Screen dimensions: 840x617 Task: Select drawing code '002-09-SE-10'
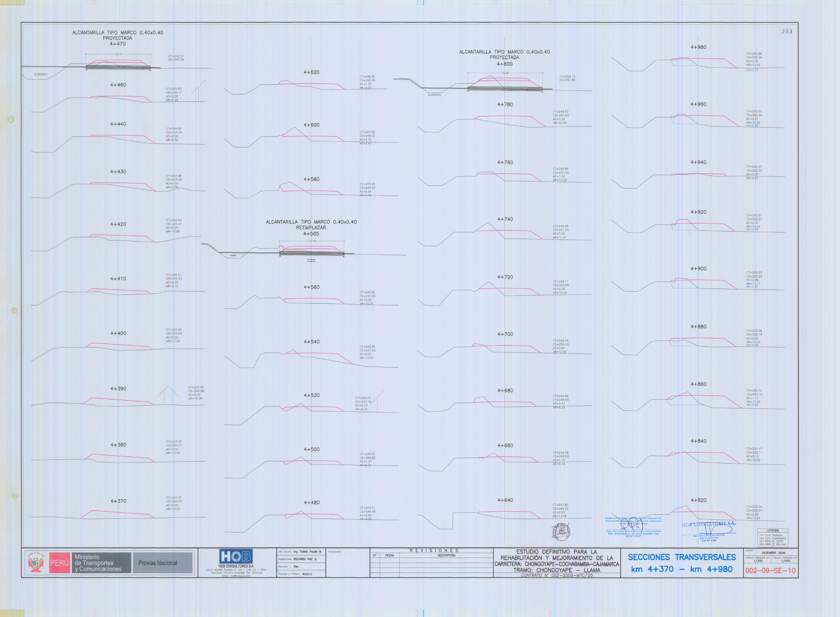pyautogui.click(x=771, y=571)
